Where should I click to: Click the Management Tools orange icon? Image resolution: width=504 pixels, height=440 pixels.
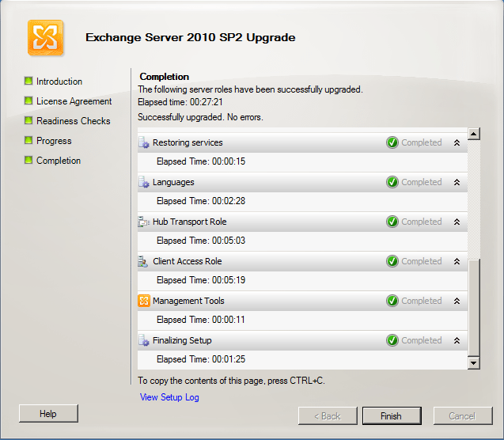point(144,301)
